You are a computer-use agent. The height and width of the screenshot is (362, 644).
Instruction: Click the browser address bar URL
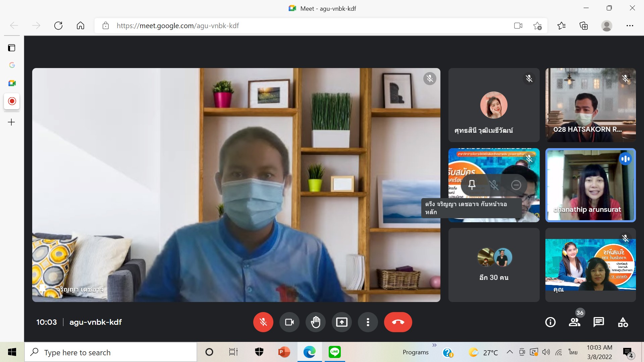178,26
